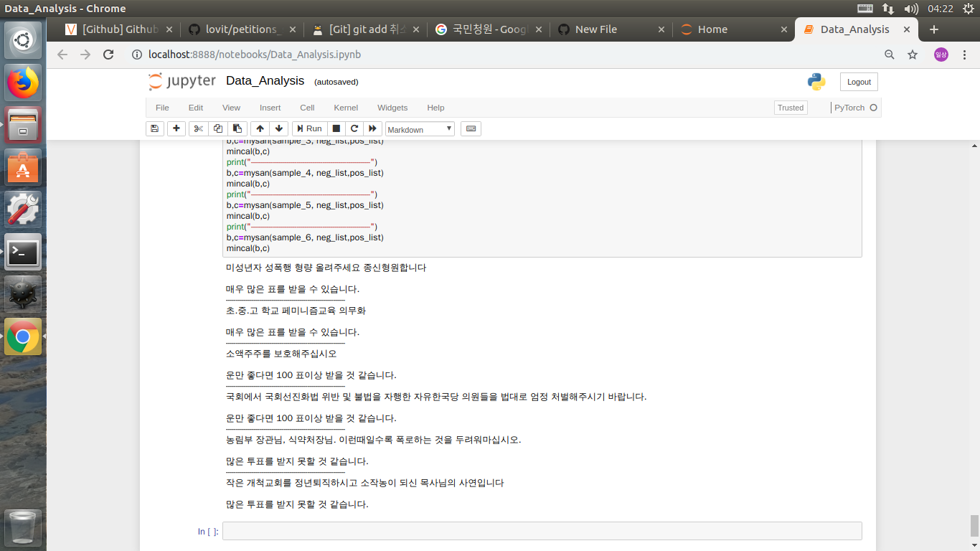Move the selected cell up

point(260,128)
